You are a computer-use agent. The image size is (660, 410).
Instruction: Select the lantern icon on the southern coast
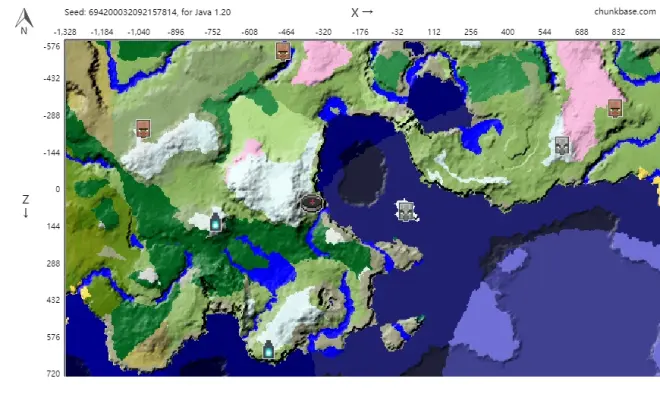268,349
